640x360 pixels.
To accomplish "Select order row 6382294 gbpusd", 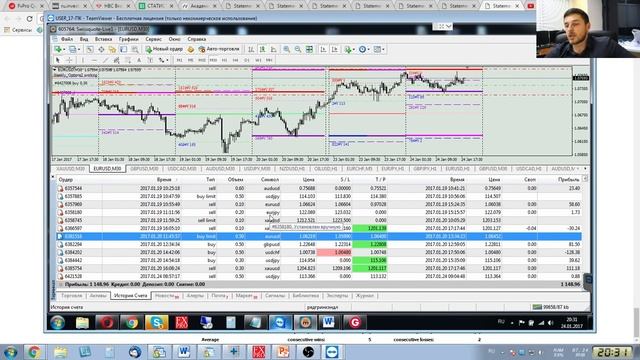I will [x=319, y=244].
